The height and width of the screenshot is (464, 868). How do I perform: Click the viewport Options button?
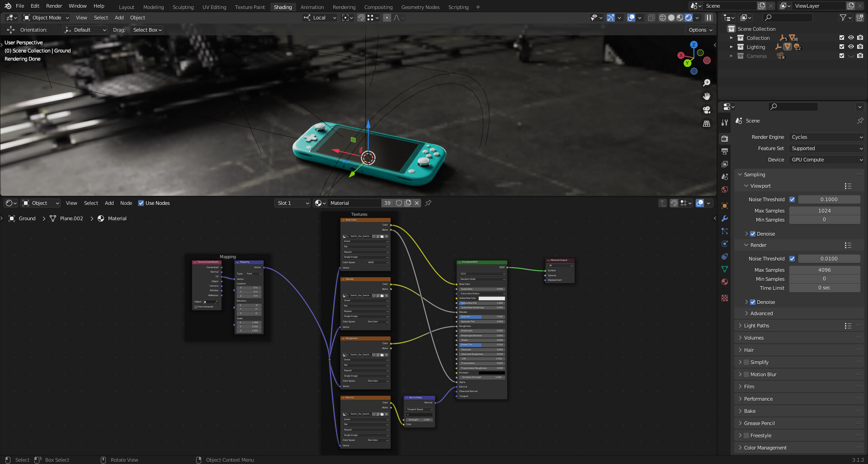[700, 30]
